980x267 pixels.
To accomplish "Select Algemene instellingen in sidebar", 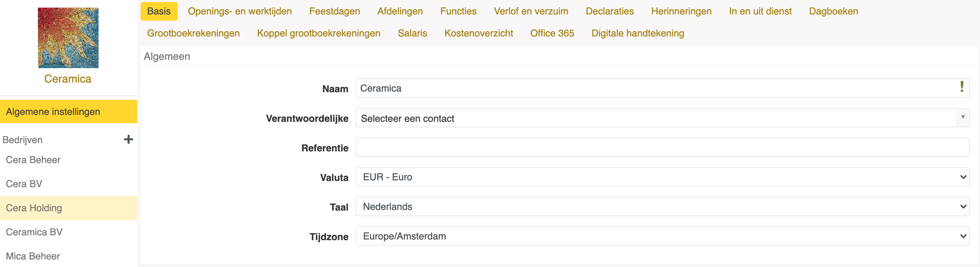I will point(69,112).
